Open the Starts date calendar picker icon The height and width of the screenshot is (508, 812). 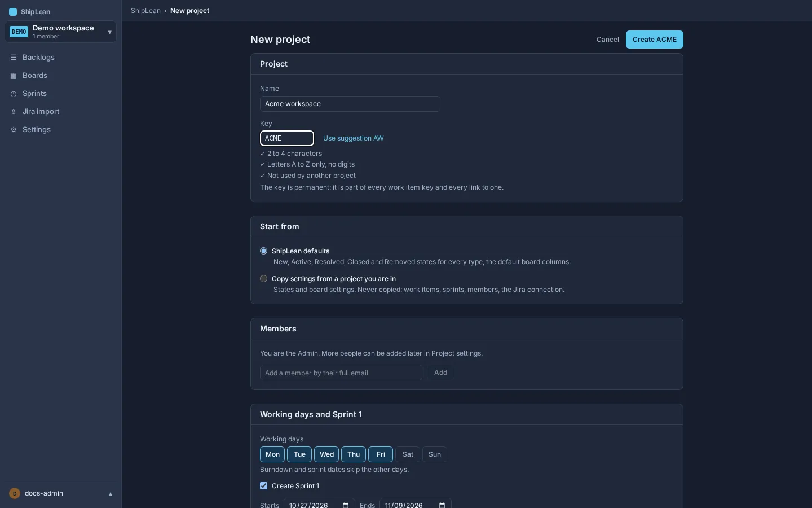pos(346,505)
